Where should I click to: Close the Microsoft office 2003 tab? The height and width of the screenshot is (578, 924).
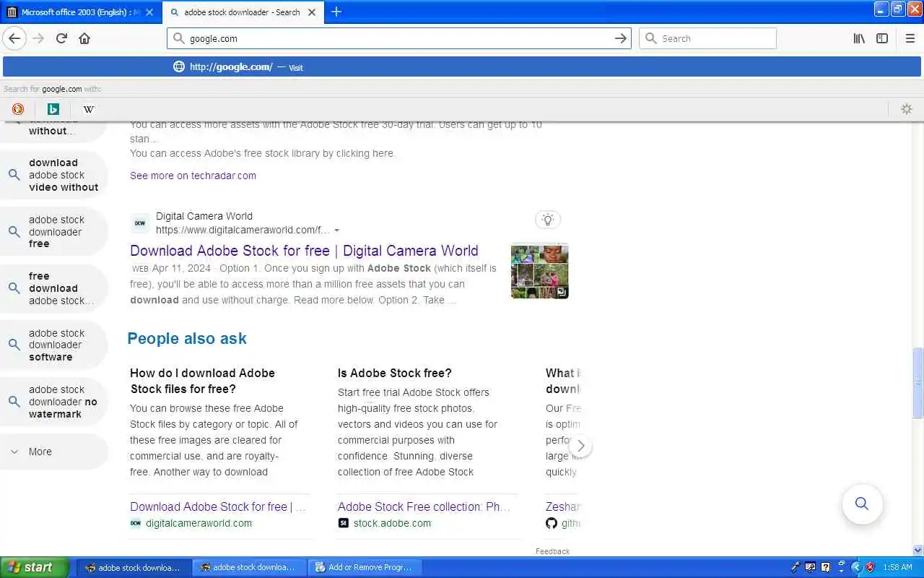pyautogui.click(x=149, y=12)
